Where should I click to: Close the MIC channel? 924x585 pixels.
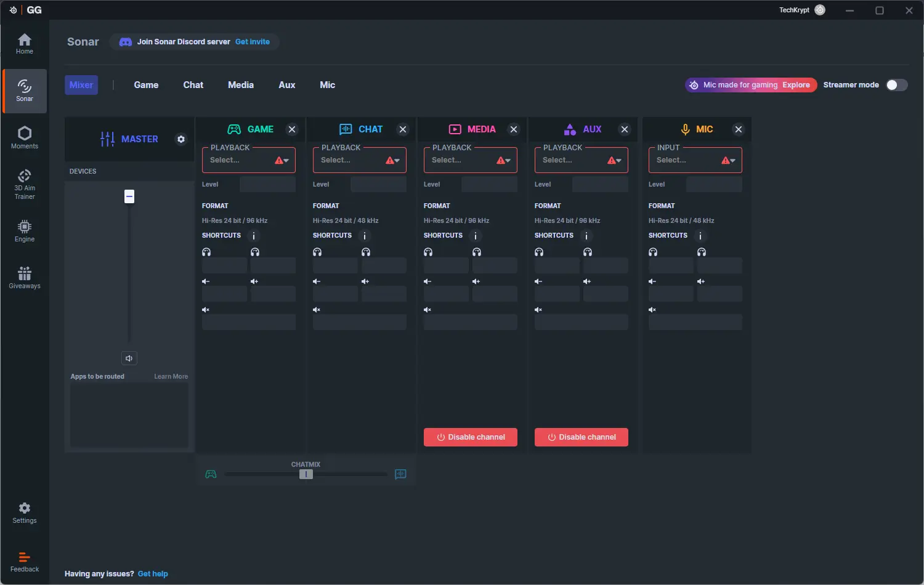coord(739,129)
